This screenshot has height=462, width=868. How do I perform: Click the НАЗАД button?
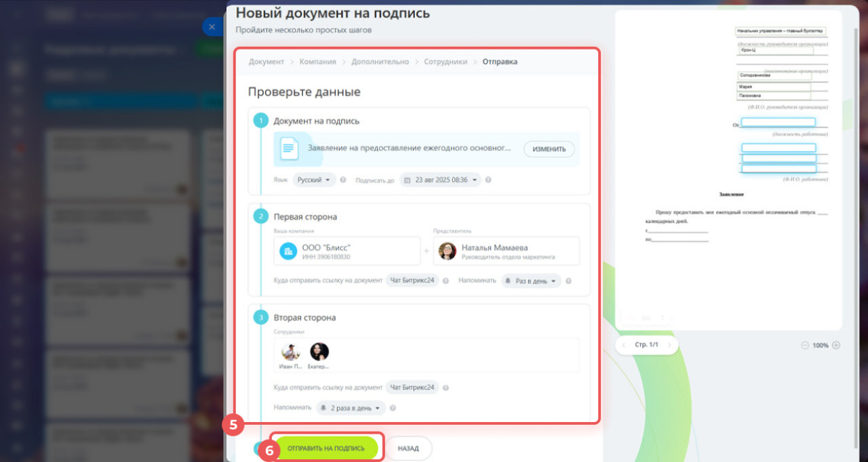[x=408, y=448]
